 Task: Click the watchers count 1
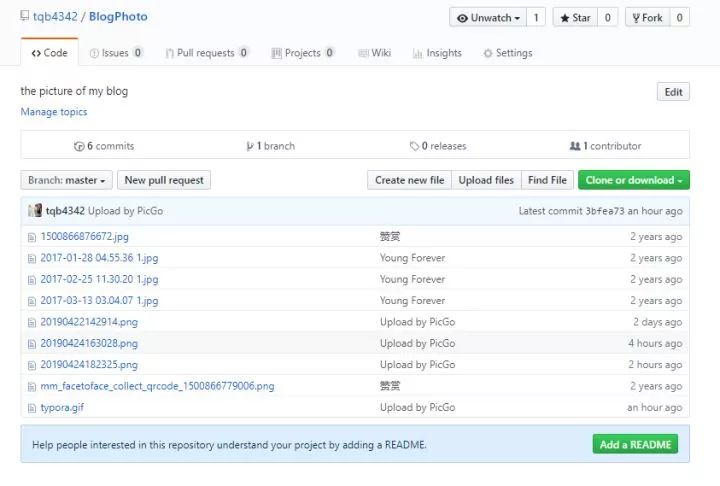(x=536, y=17)
